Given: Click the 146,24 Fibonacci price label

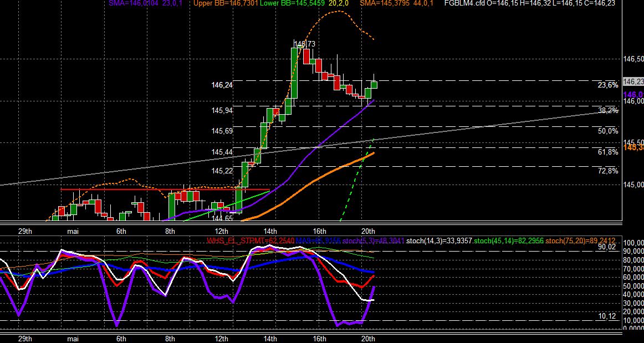Looking at the screenshot, I should pos(222,85).
